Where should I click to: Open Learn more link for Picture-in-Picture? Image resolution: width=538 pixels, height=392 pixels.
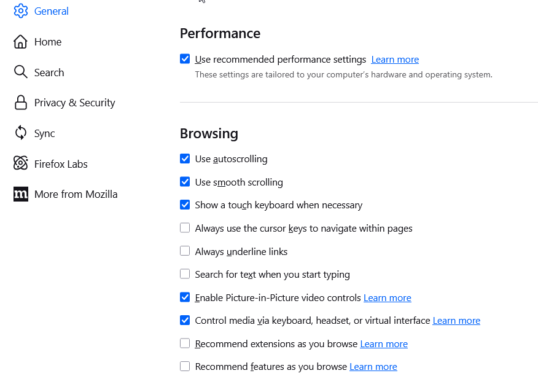click(x=387, y=298)
